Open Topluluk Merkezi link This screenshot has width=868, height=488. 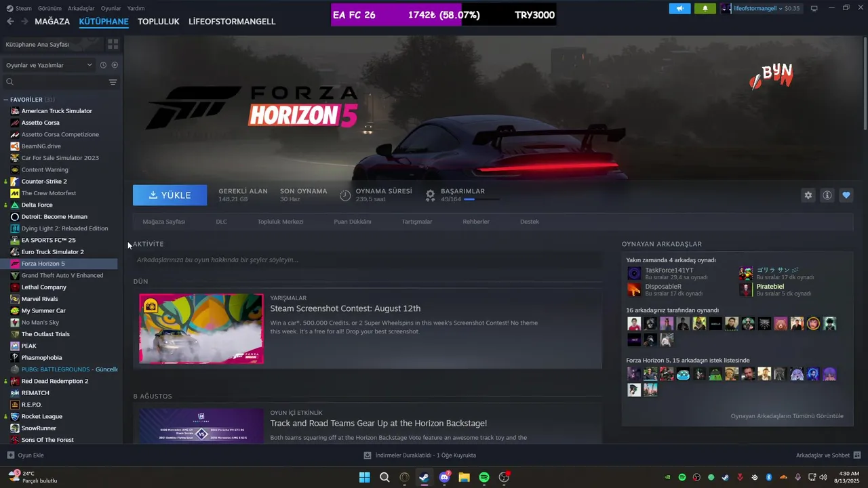(280, 222)
